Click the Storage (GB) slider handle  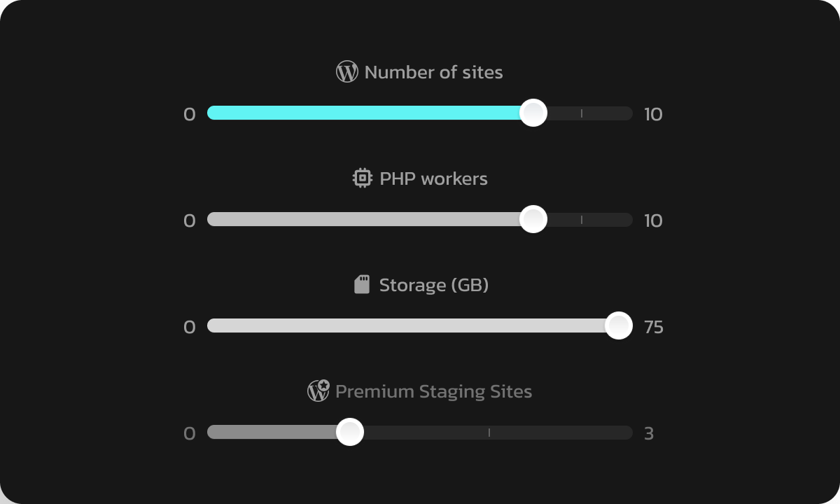point(618,325)
